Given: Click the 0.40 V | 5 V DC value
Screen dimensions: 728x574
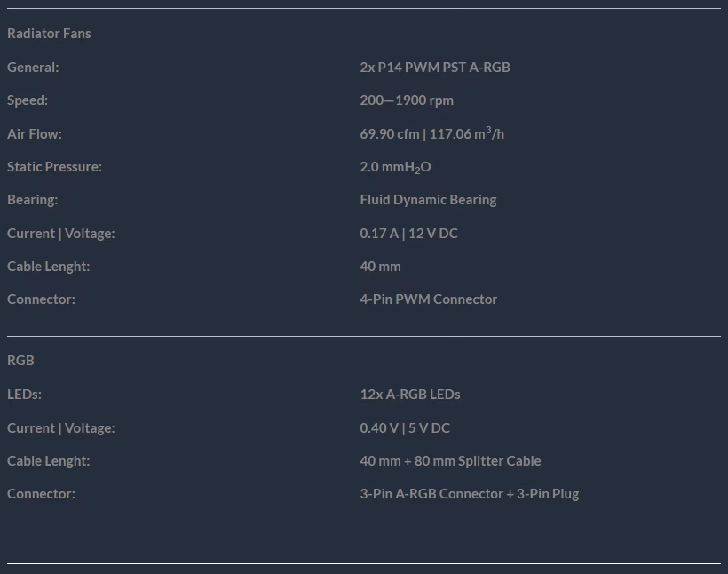Looking at the screenshot, I should click(405, 428).
